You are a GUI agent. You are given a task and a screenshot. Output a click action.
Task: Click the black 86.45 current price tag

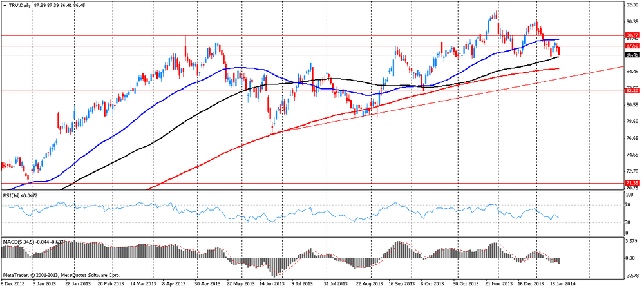pyautogui.click(x=632, y=55)
